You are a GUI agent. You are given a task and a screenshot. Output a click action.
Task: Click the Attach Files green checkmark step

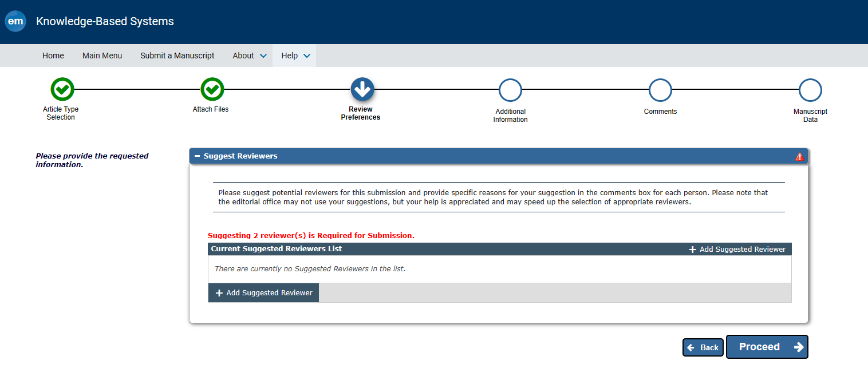click(x=212, y=89)
